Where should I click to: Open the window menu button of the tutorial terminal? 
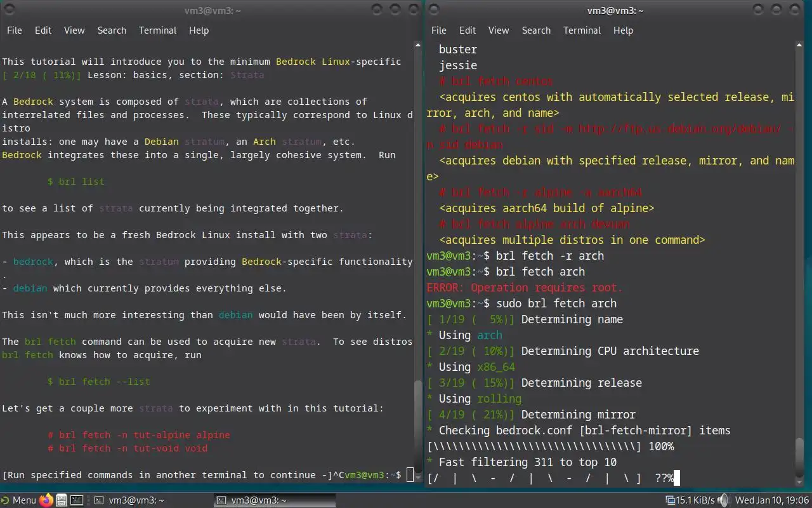pyautogui.click(x=10, y=10)
